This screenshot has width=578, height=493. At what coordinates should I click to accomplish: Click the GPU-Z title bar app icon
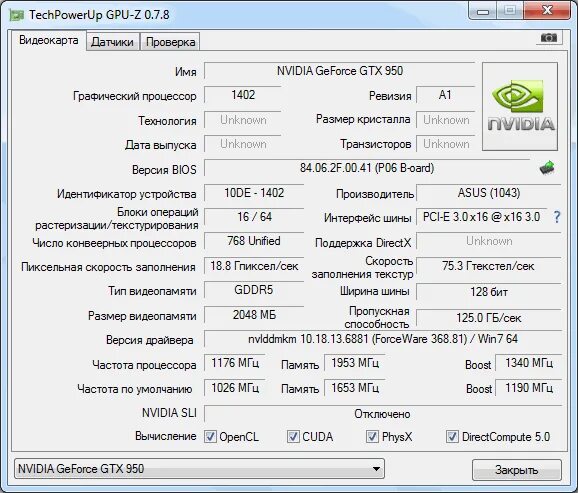(x=17, y=15)
